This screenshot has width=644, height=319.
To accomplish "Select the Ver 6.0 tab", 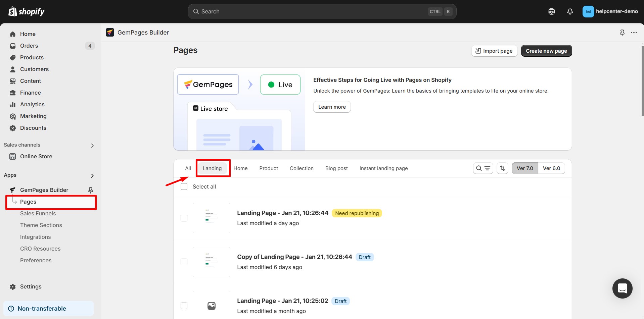I will click(x=551, y=168).
